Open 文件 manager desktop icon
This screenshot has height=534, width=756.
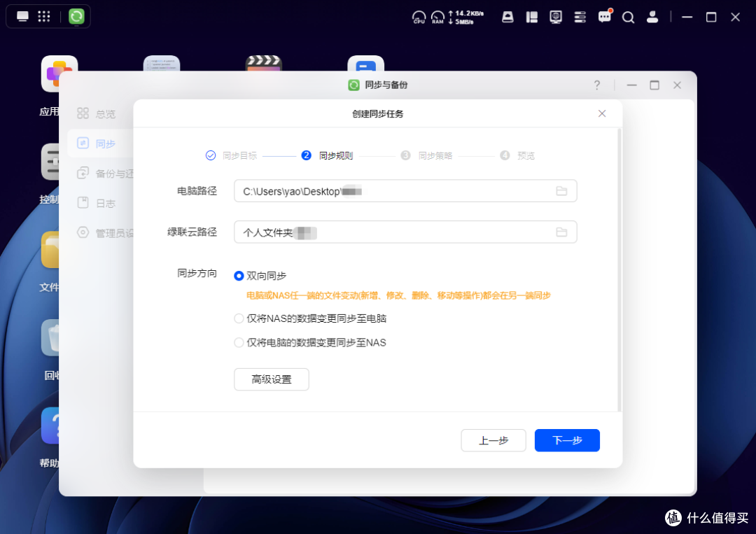(50, 250)
